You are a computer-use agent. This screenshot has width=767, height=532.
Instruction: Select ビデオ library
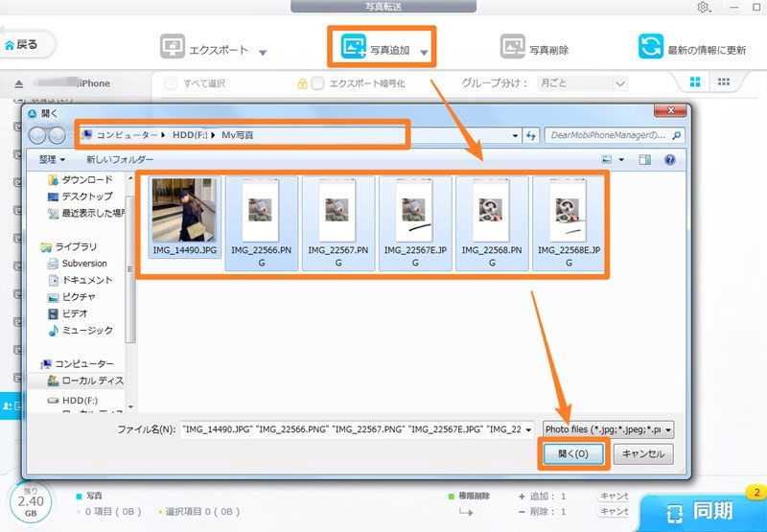click(x=68, y=313)
